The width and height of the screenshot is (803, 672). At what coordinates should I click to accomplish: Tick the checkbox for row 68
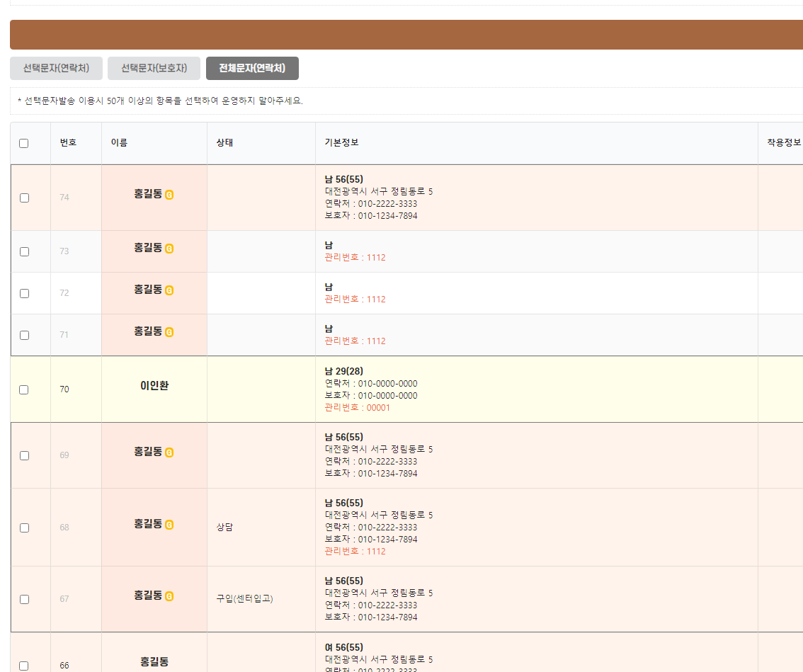24,528
